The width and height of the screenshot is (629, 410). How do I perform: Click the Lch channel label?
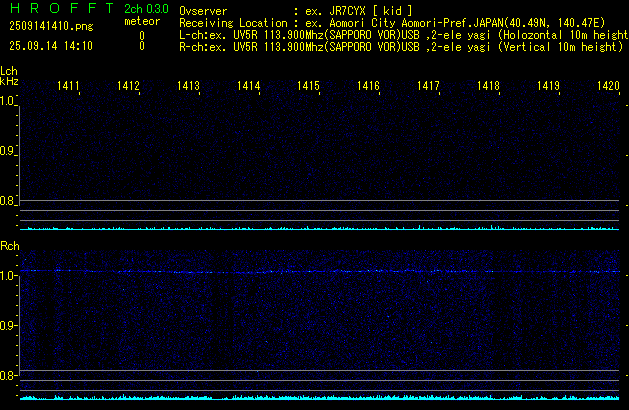(x=9, y=71)
